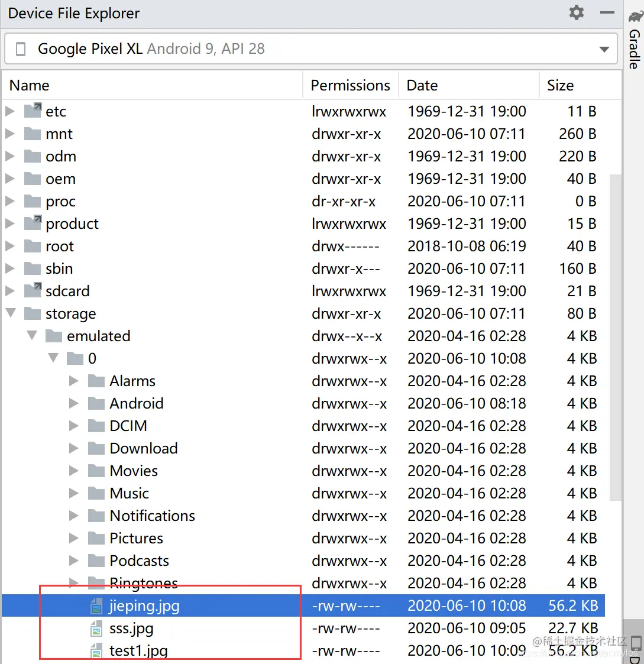
Task: Sort by Date column header
Action: point(422,86)
